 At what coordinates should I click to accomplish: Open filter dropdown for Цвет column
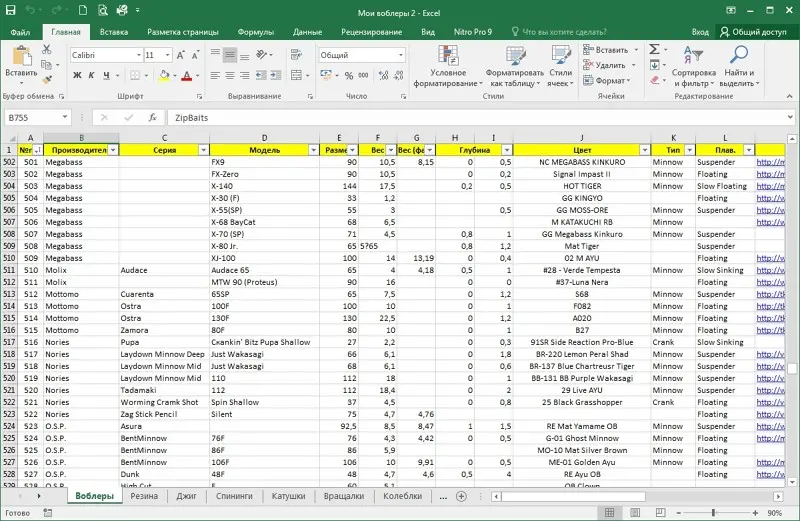click(645, 150)
